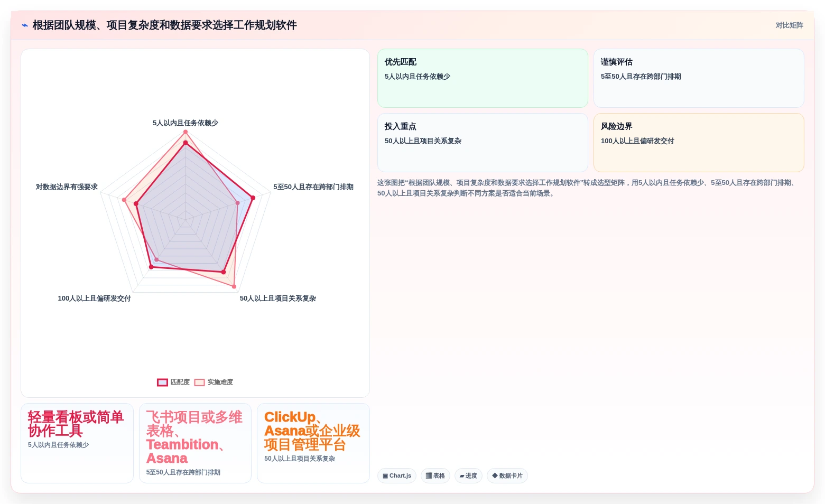
Task: Click radar axis label 对数据边界有强要求
Action: 67,187
